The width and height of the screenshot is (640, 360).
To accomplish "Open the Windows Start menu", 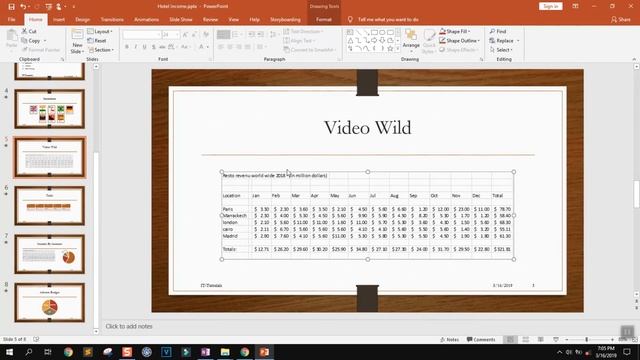I will coord(9,352).
